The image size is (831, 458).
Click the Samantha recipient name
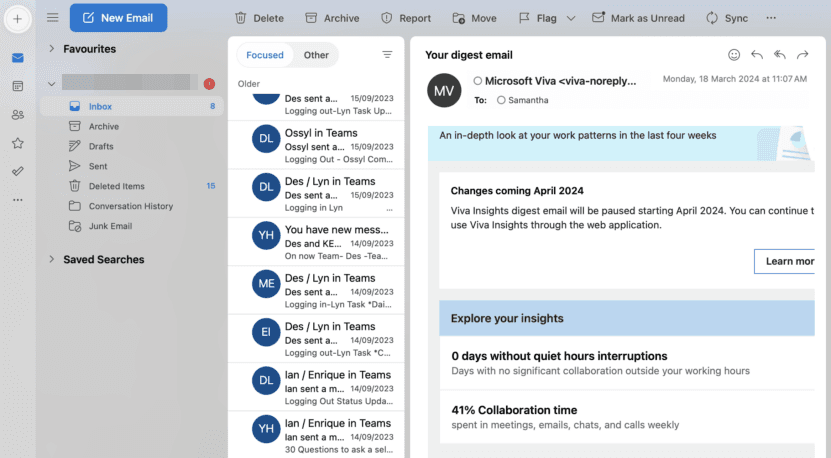(528, 100)
